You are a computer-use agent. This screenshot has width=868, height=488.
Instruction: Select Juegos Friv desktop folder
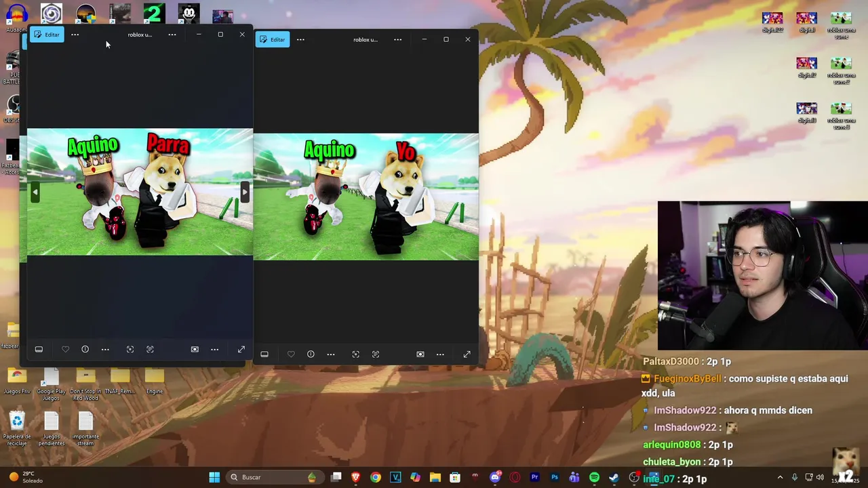click(17, 382)
